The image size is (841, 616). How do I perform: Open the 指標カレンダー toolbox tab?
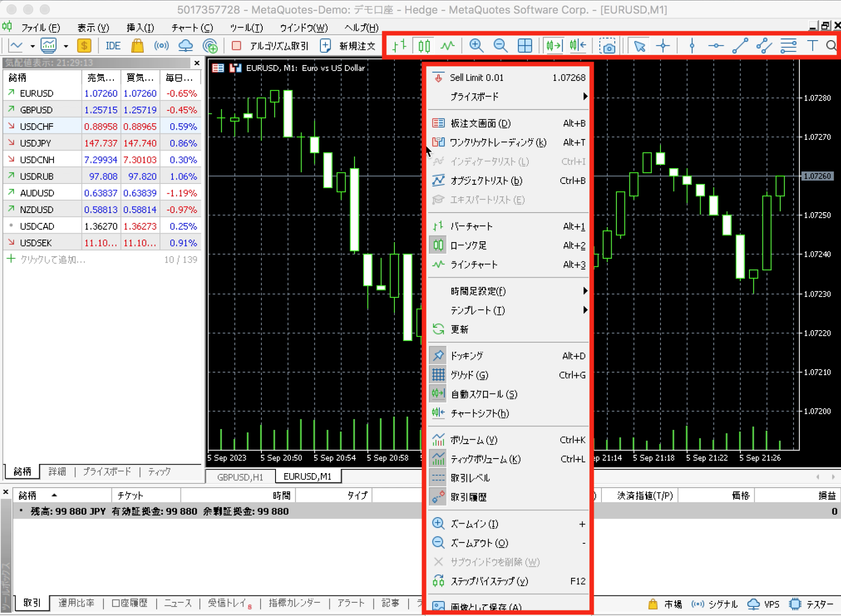[294, 603]
